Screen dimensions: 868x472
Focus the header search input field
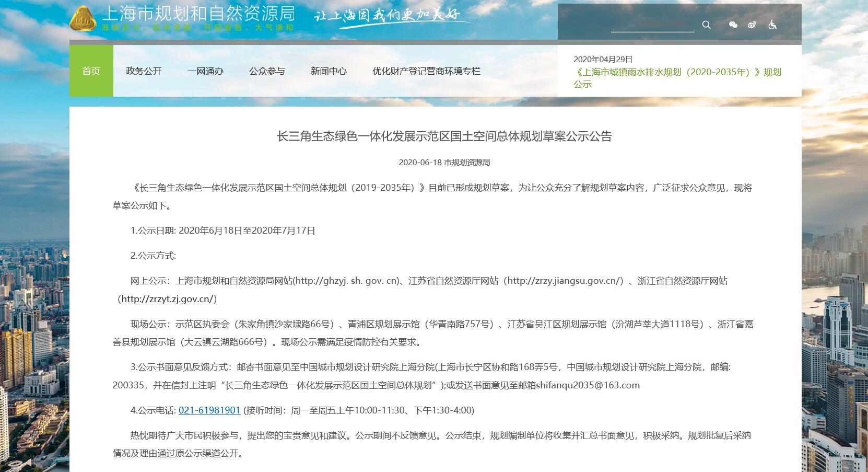(x=653, y=24)
